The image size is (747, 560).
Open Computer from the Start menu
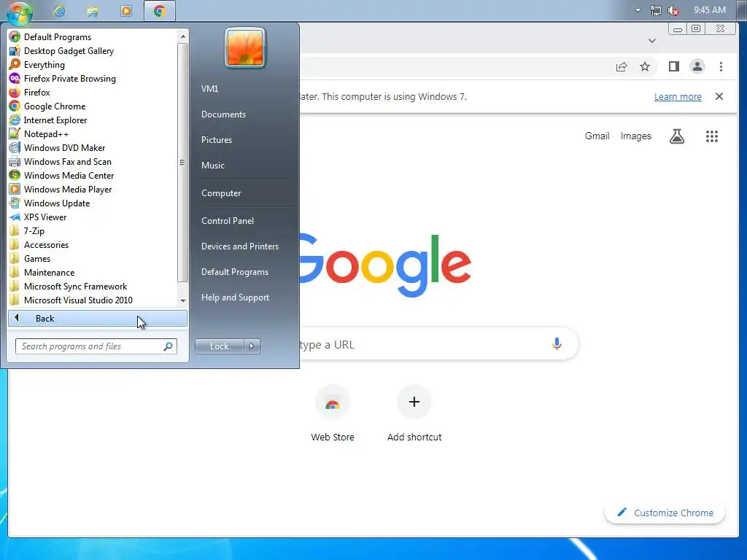tap(221, 192)
